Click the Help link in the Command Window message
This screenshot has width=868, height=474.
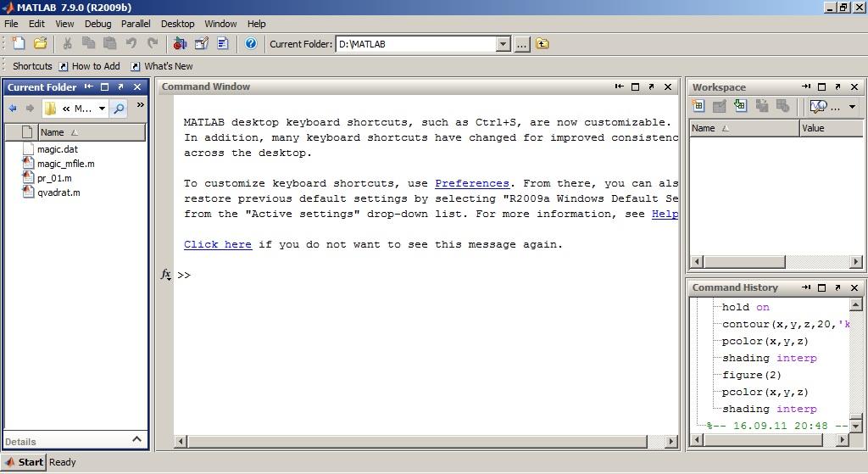pos(665,214)
